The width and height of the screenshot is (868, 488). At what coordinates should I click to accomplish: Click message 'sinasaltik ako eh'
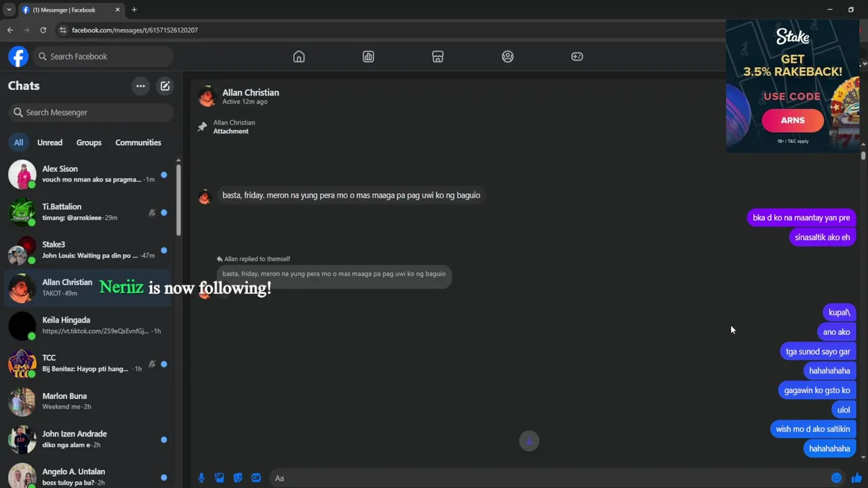[x=822, y=237]
